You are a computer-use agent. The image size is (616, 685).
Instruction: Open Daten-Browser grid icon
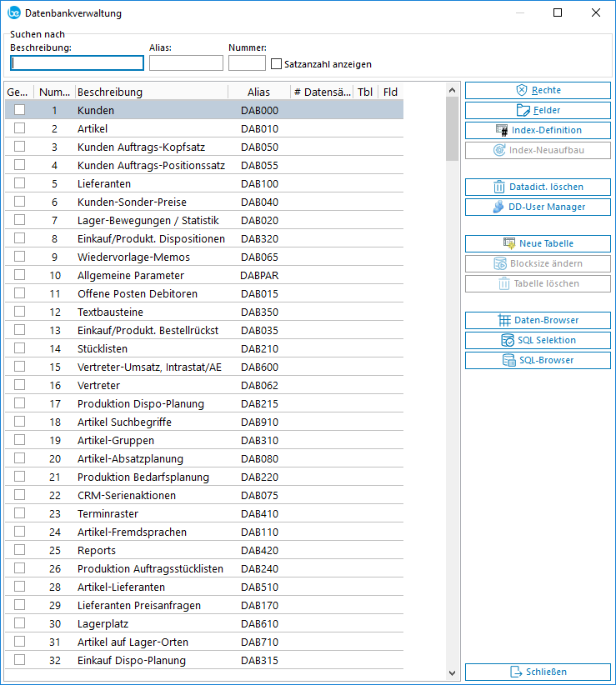pyautogui.click(x=504, y=320)
